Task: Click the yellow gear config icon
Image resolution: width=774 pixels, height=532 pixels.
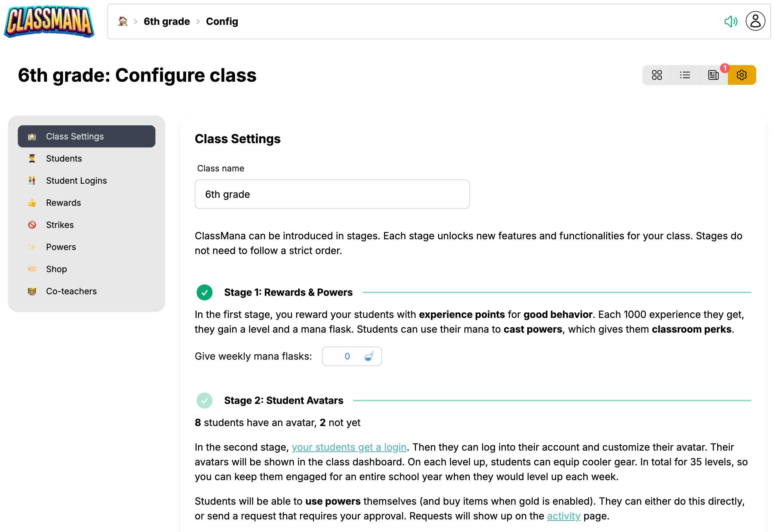Action: click(x=741, y=75)
